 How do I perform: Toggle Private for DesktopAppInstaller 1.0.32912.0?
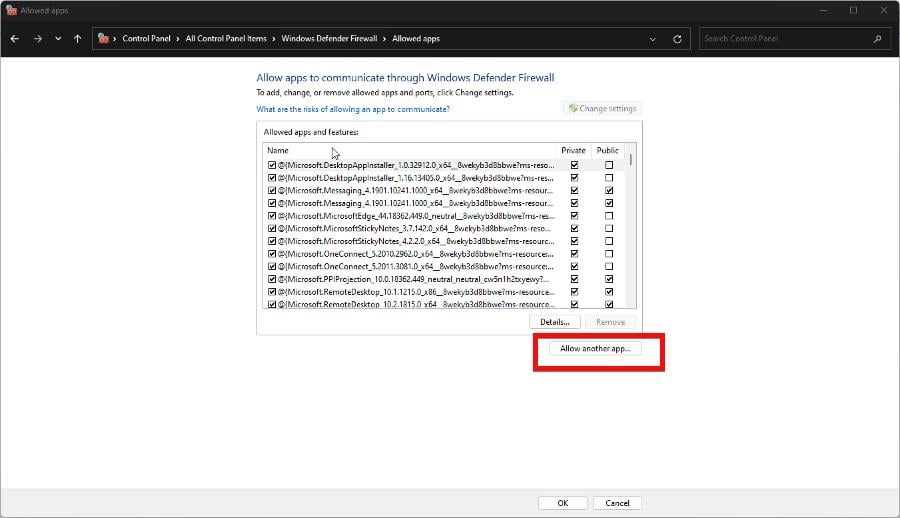click(x=574, y=165)
